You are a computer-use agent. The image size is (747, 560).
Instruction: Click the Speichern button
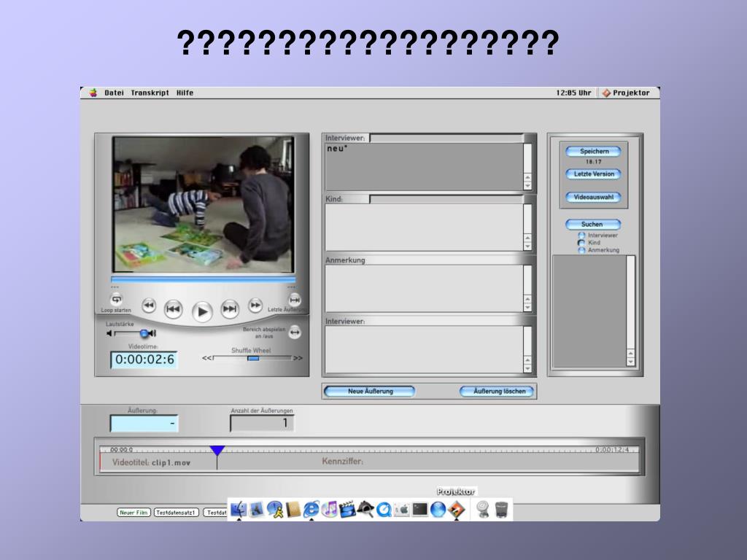point(594,152)
